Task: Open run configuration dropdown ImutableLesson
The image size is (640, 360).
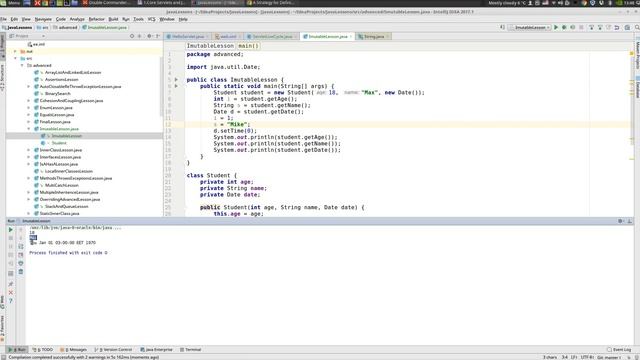Action: (529, 27)
